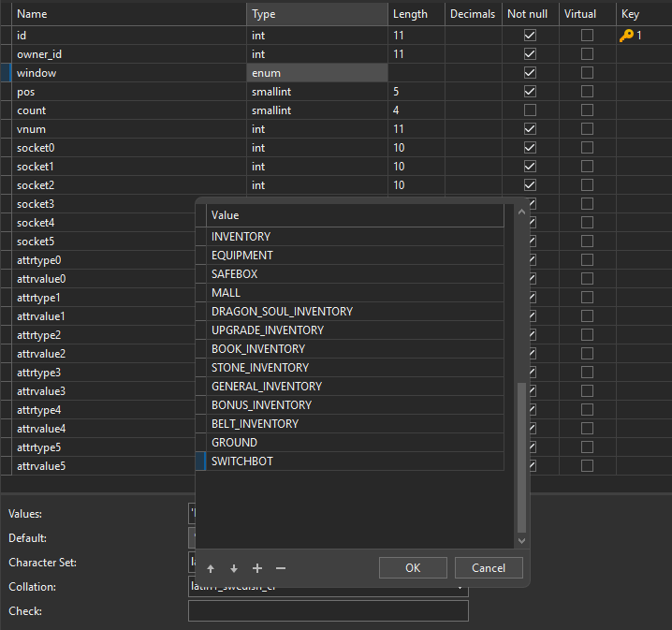Click the scrollbar down arrow in the values dialog
The width and height of the screenshot is (672, 630).
[521, 540]
